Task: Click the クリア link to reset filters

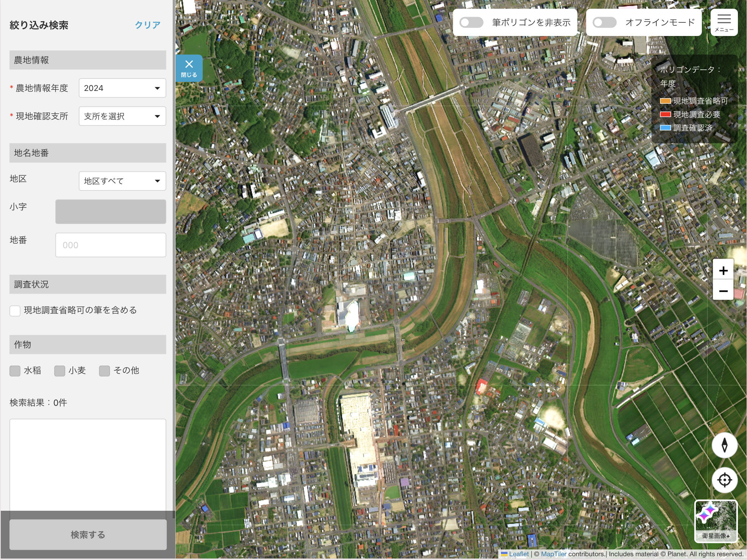Action: click(x=148, y=25)
